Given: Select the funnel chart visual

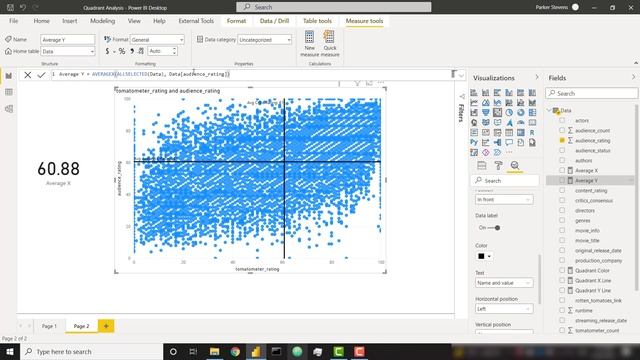Looking at the screenshot, I should point(486,113).
